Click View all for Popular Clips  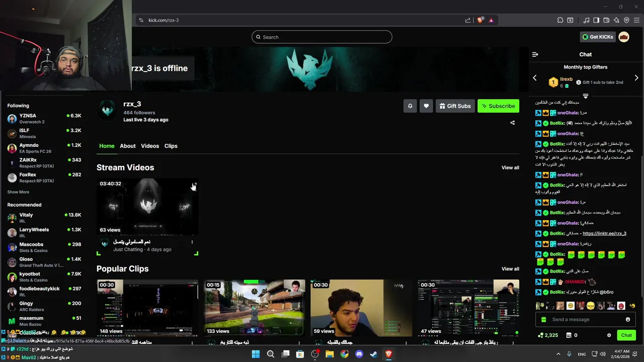pyautogui.click(x=510, y=269)
